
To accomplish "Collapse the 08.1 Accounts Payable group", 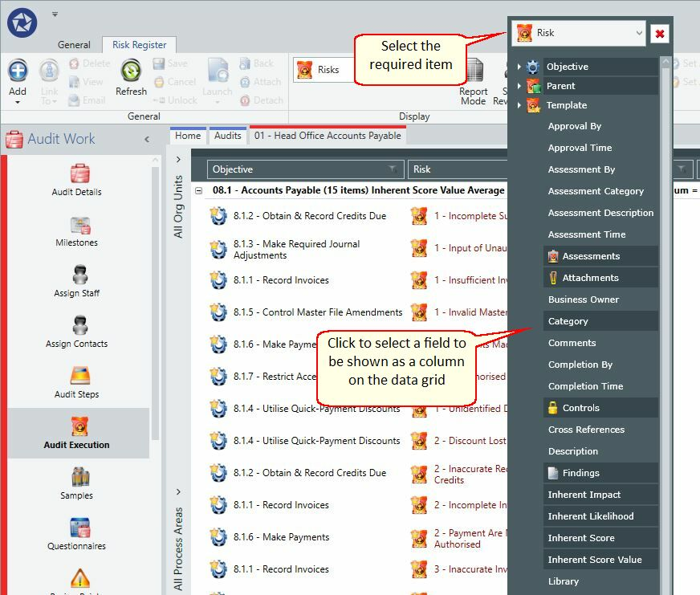I will pos(198,191).
